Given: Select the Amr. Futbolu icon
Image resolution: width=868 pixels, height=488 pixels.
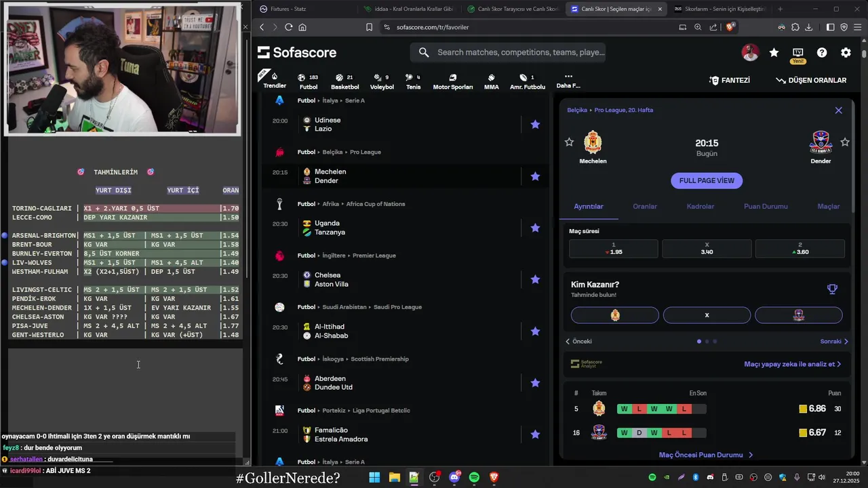Looking at the screenshot, I should tap(528, 81).
